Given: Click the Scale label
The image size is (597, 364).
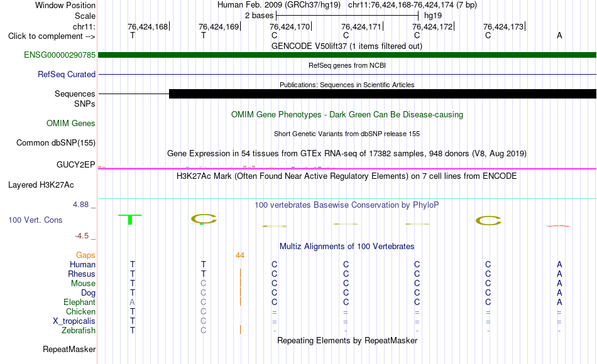Looking at the screenshot, I should click(85, 16).
